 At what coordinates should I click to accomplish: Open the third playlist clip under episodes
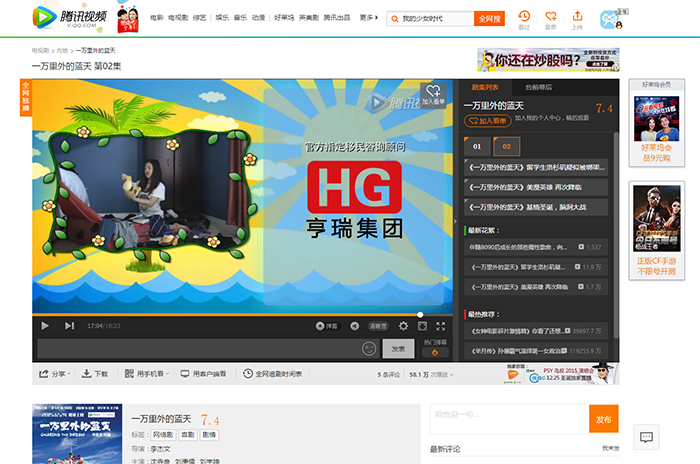click(x=536, y=207)
